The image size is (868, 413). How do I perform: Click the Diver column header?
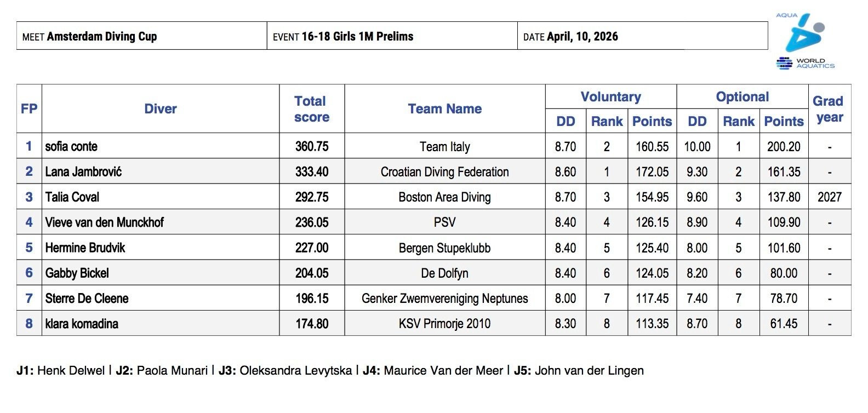(160, 109)
